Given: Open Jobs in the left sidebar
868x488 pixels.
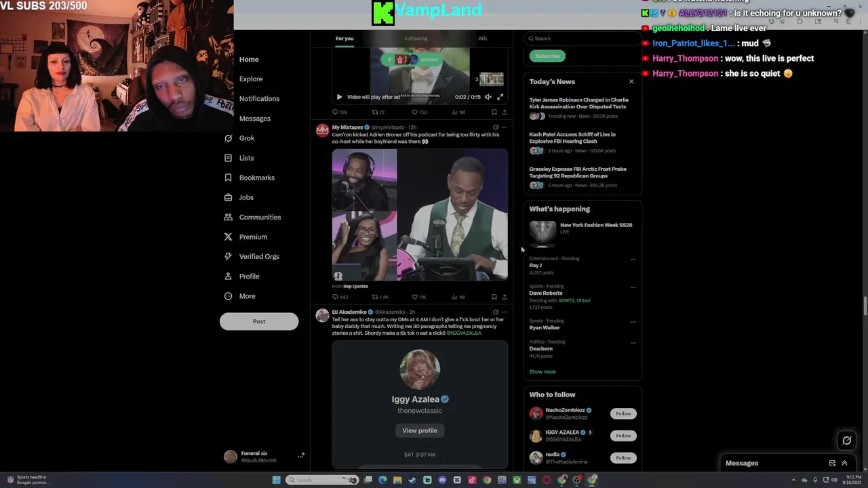Looking at the screenshot, I should (x=239, y=197).
